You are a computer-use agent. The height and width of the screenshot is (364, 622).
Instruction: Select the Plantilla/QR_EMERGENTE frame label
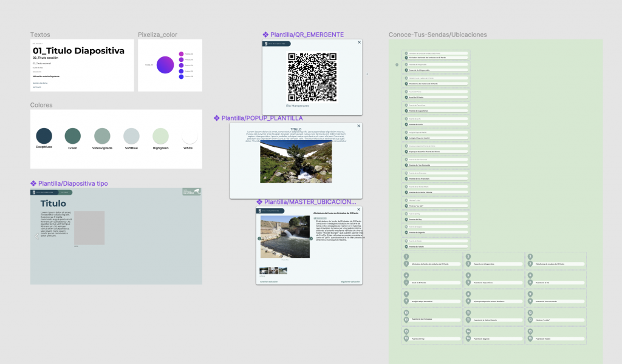tap(307, 35)
